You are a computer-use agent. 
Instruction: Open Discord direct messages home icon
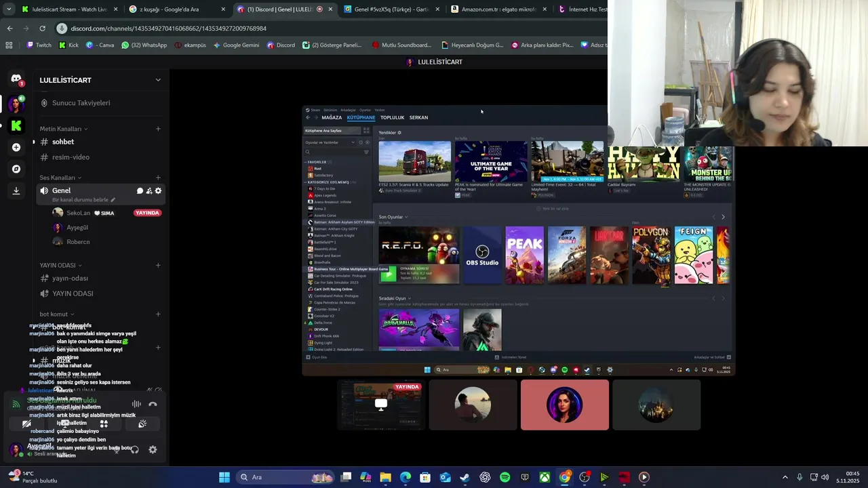(16, 79)
